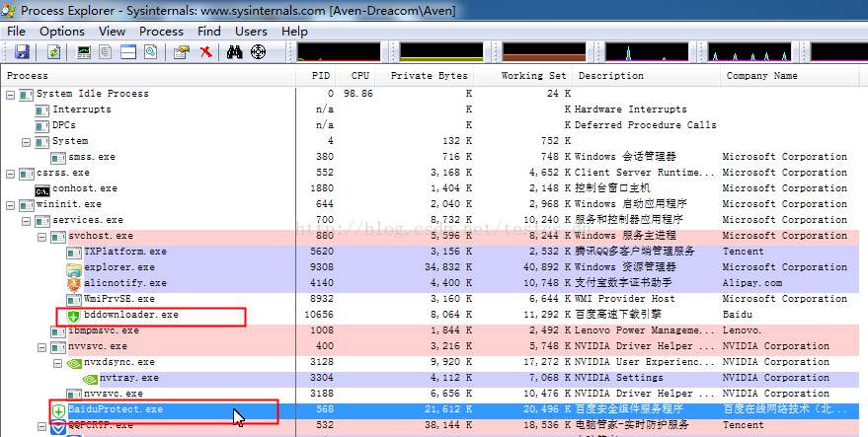Toggle the Show Process Tree toolbar icon
This screenshot has height=437, width=868.
click(106, 52)
